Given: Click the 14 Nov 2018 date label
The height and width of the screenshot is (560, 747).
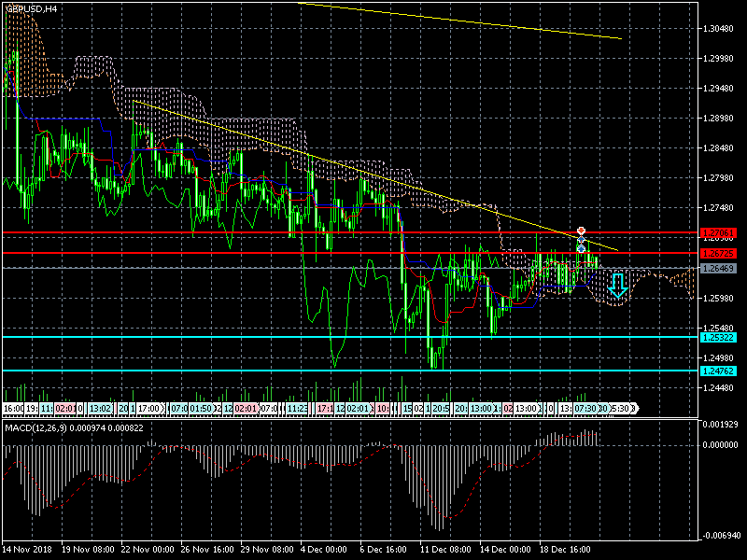Looking at the screenshot, I should pyautogui.click(x=26, y=550).
